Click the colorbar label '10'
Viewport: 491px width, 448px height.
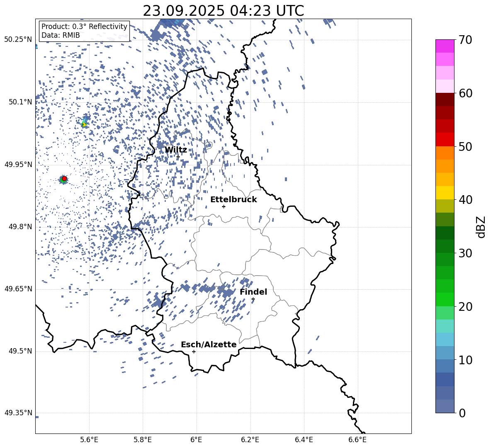click(x=465, y=360)
